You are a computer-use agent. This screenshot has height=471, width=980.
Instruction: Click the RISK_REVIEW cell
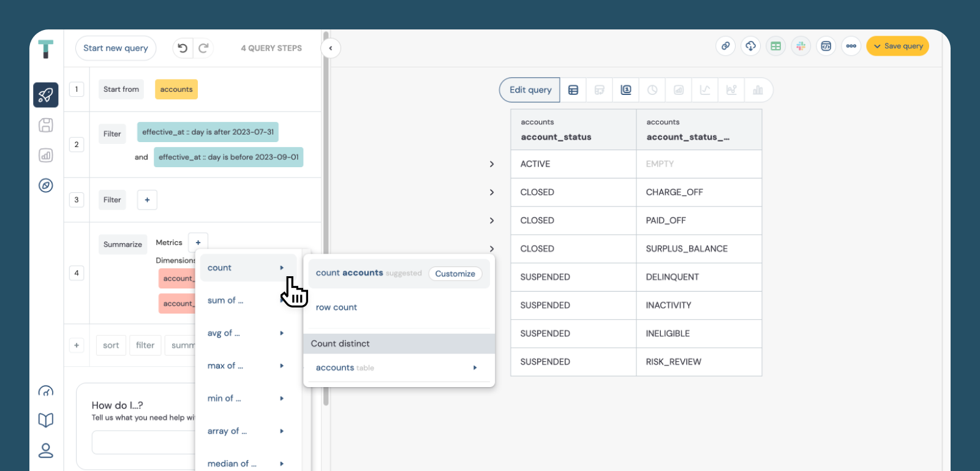pos(699,362)
